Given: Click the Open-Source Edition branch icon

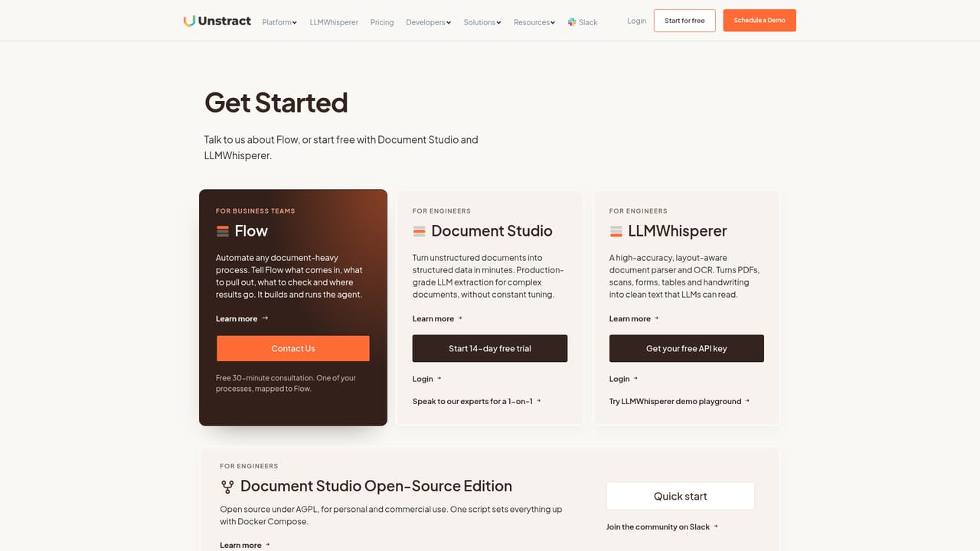Looking at the screenshot, I should click(227, 486).
